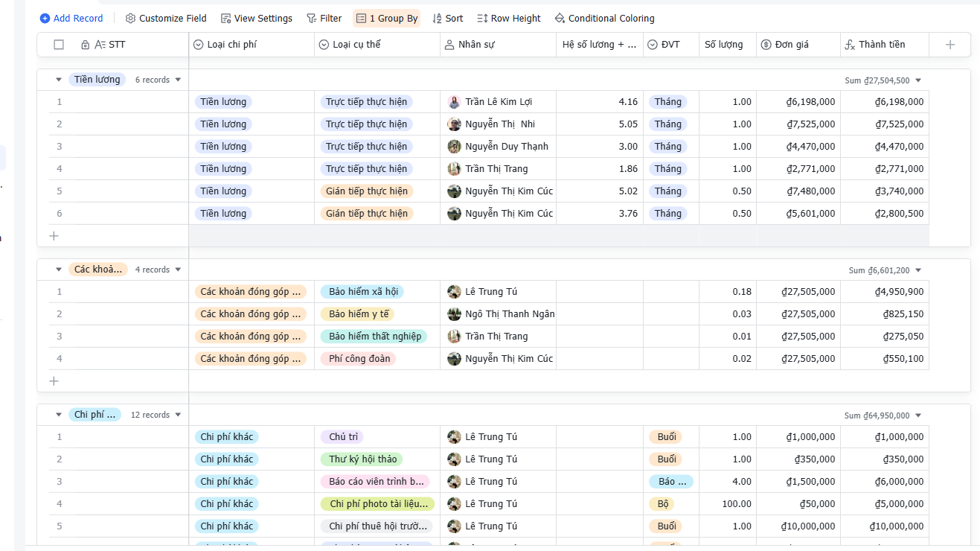Open dropdown next to 12 records

tap(178, 415)
